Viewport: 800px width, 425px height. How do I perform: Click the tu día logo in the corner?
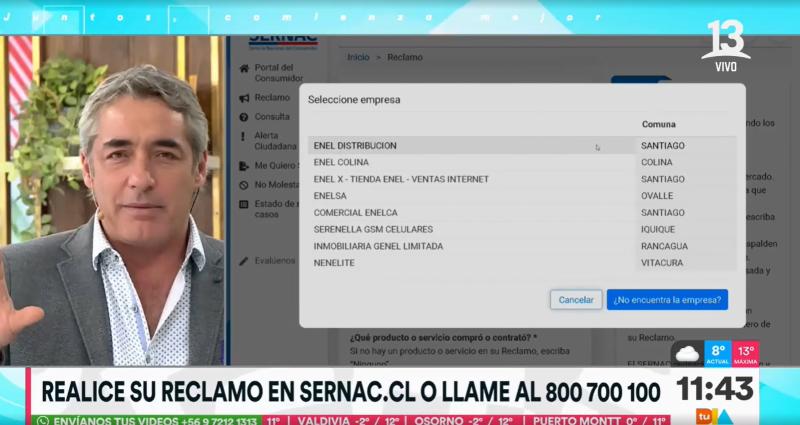click(x=714, y=416)
